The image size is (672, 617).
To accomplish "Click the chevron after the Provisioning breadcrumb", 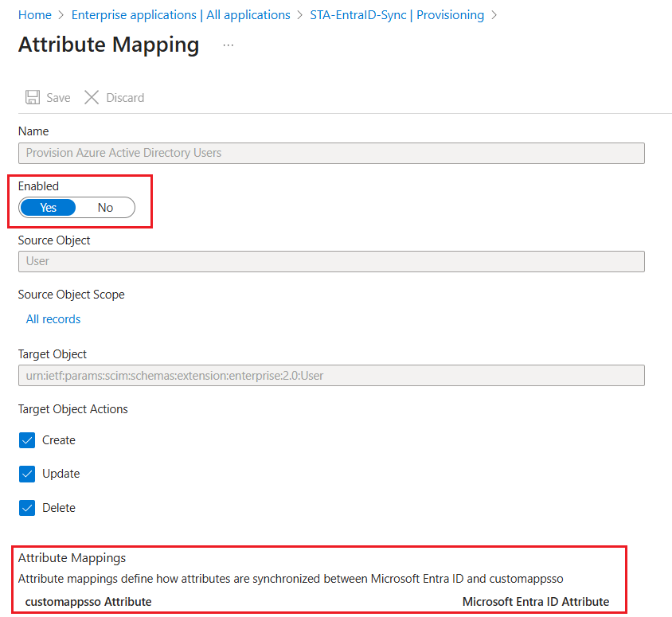I will pos(494,15).
